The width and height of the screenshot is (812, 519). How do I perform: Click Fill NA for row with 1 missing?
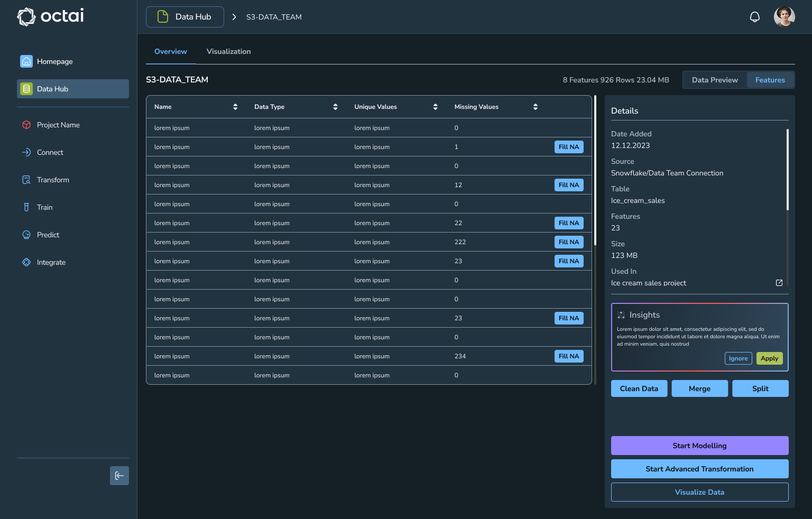click(569, 147)
